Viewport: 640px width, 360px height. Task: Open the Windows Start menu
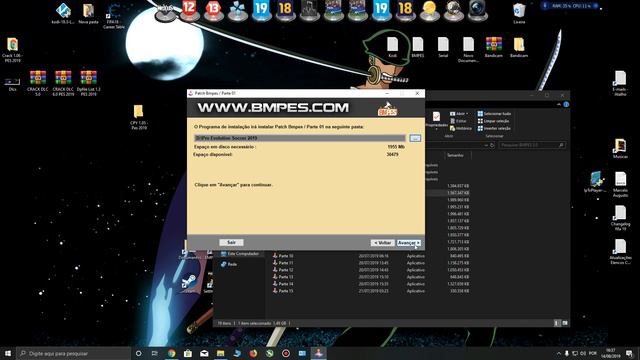tap(8, 353)
